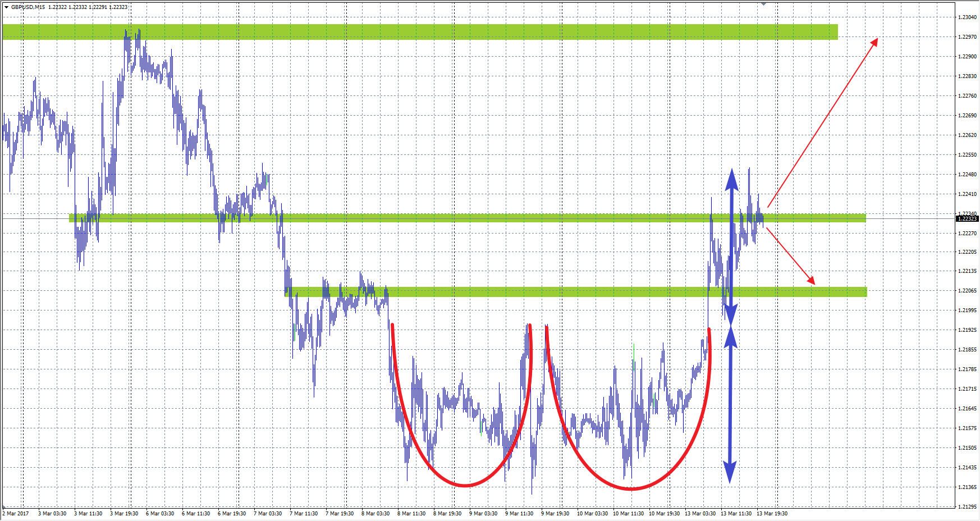Click the 6 Mar 19:30 time axis label
This screenshot has height=521, width=980.
pos(232,514)
